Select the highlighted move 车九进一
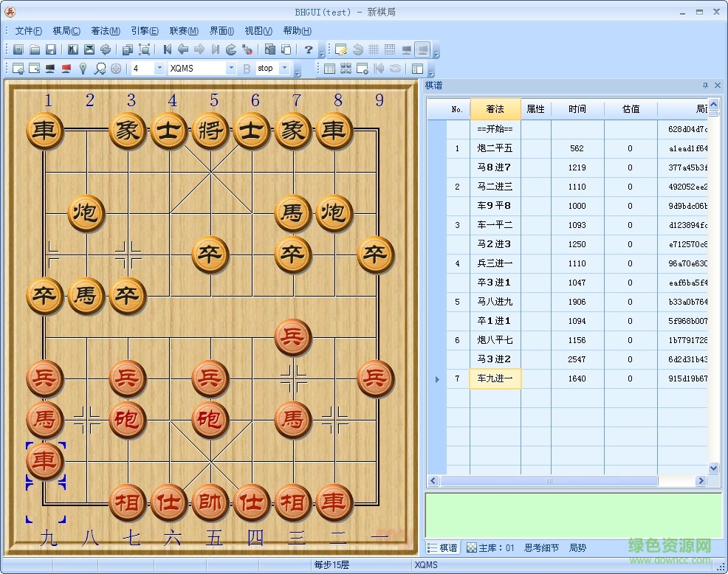The width and height of the screenshot is (728, 574). point(494,378)
